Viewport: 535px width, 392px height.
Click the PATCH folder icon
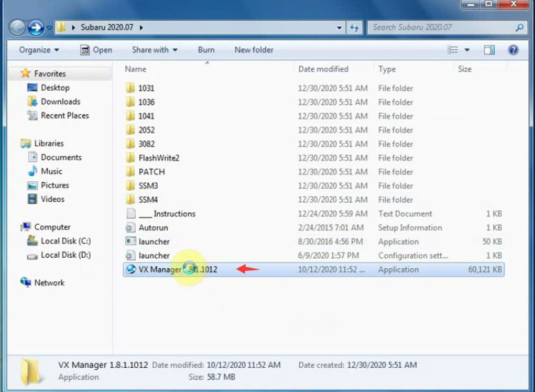[x=130, y=171]
